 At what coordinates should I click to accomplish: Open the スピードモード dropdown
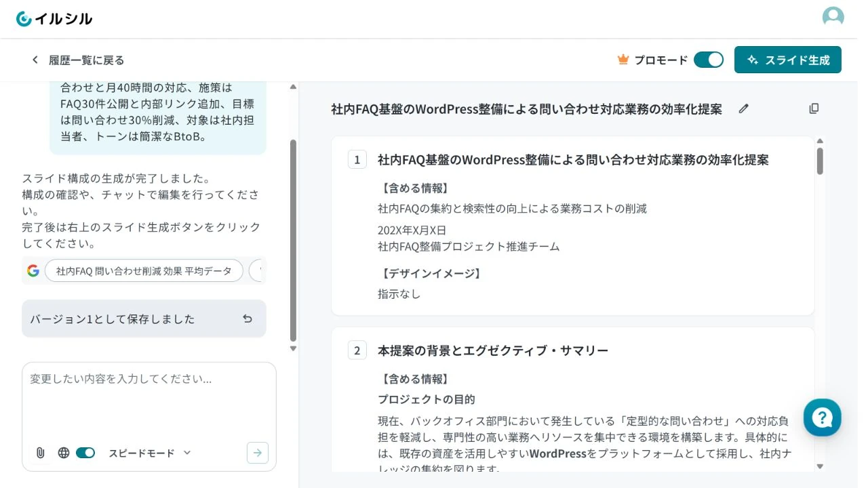point(150,453)
